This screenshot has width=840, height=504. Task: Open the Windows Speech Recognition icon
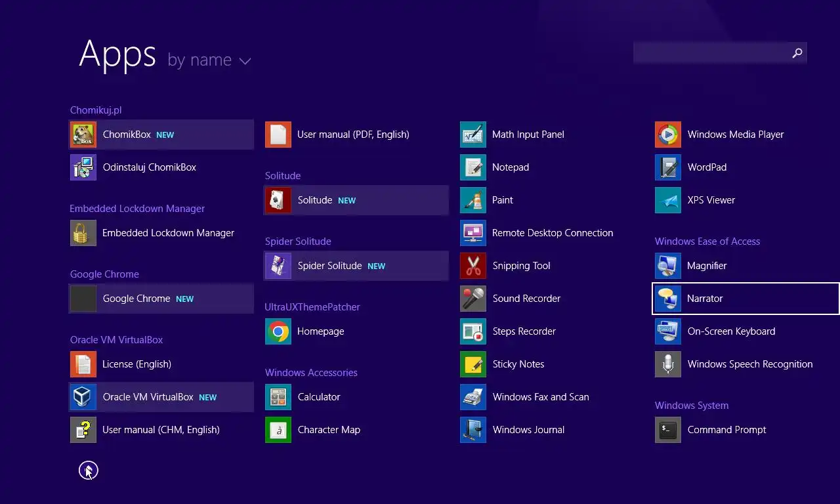668,364
